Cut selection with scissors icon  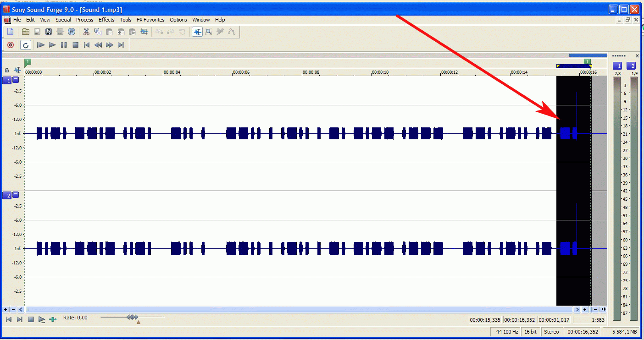point(86,32)
